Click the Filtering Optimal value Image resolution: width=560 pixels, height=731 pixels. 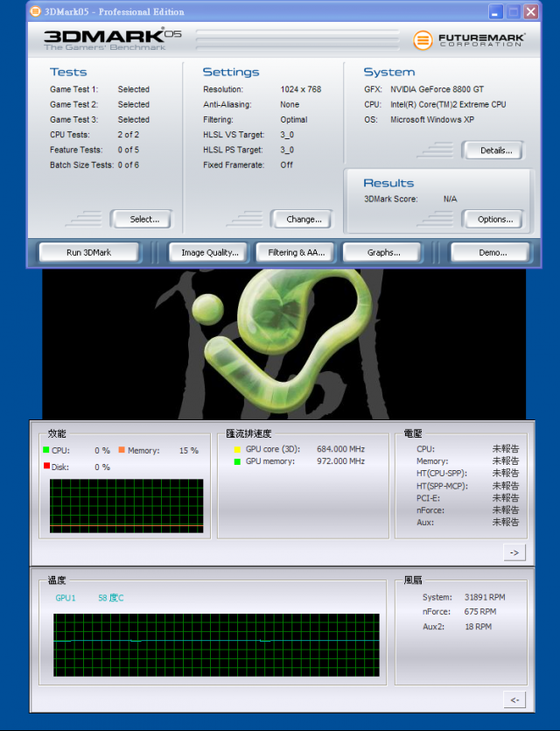click(293, 119)
